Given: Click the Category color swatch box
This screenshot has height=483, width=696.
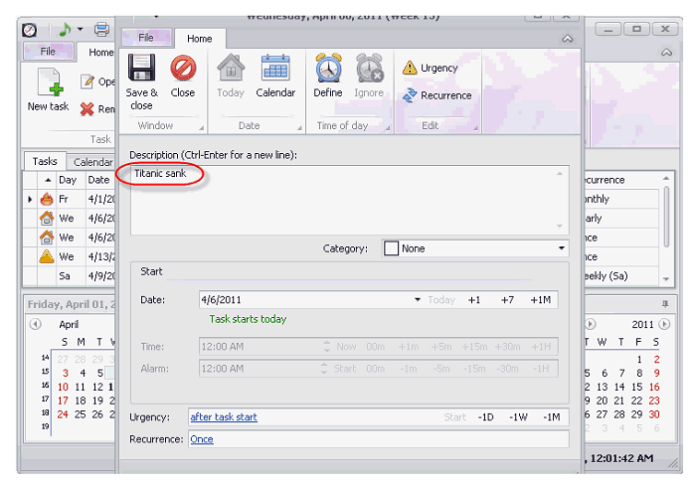Looking at the screenshot, I should point(391,249).
